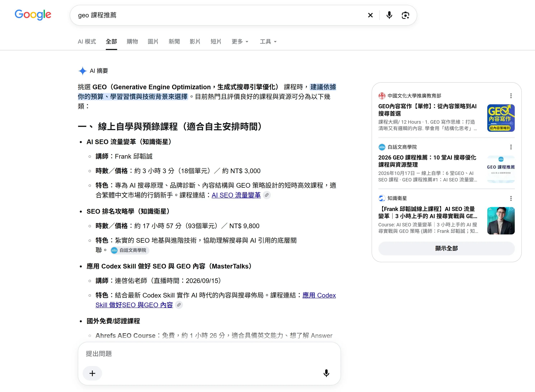
Task: Expand the 更多 dropdown
Action: click(x=240, y=42)
